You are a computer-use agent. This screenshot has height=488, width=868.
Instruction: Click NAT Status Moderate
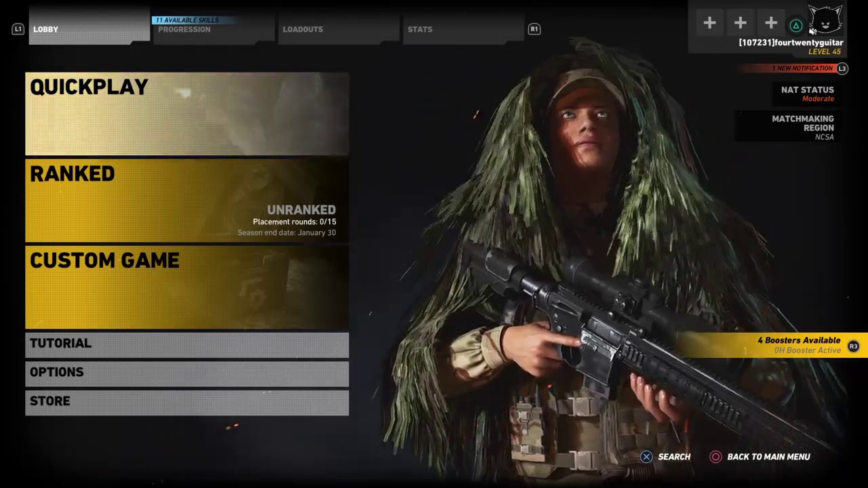coord(808,94)
